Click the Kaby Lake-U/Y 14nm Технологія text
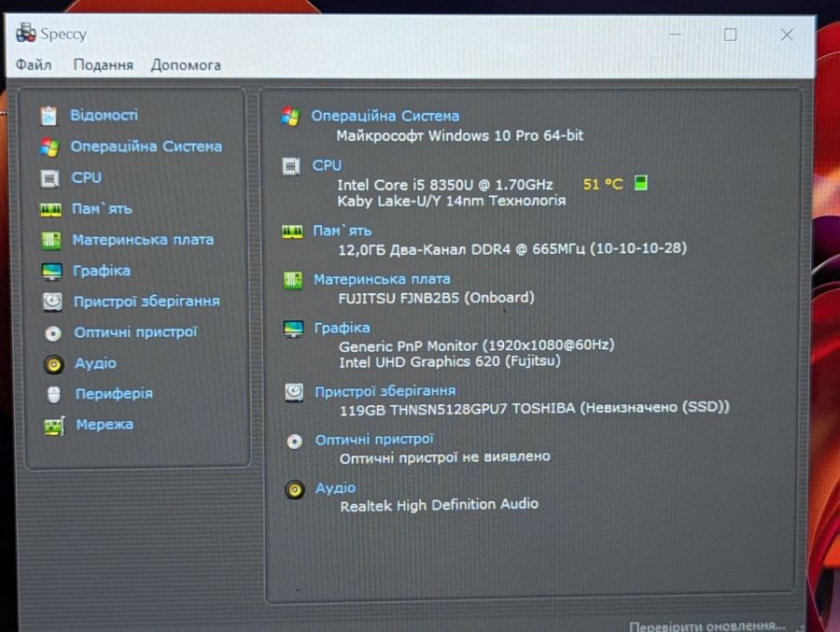The height and width of the screenshot is (632, 840). 451,201
